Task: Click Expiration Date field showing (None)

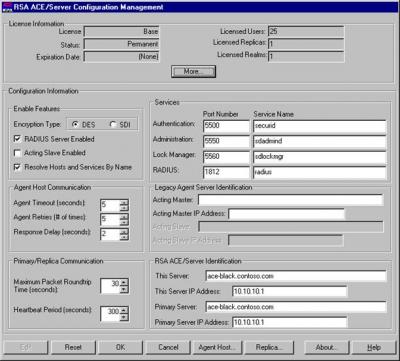Action: tap(121, 57)
